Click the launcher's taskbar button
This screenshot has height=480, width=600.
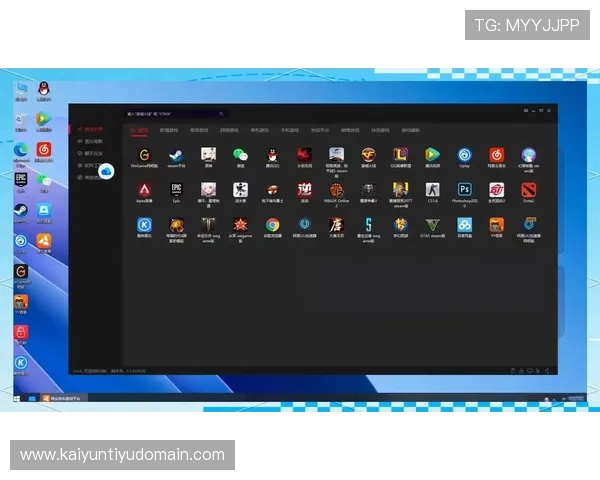coord(63,398)
